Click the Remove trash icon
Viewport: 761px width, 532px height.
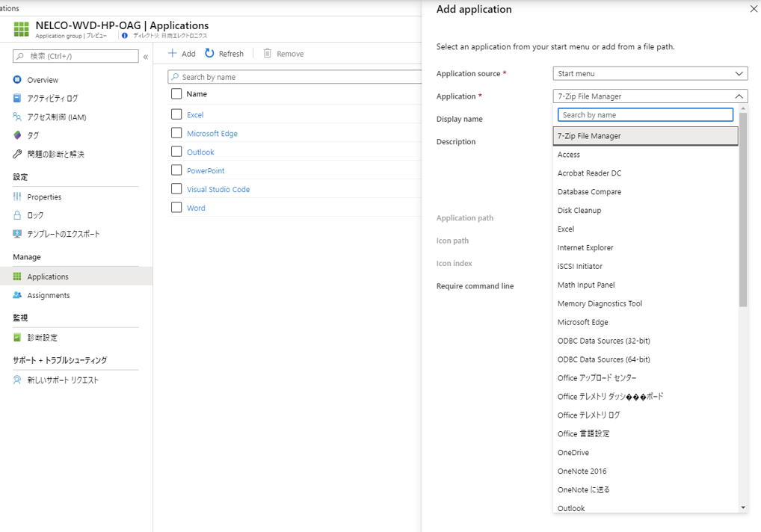coord(267,53)
